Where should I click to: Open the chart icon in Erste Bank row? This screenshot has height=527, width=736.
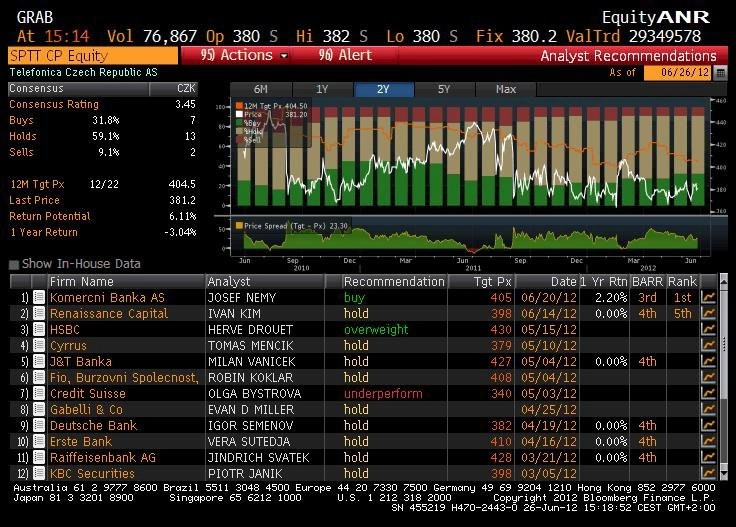(708, 441)
